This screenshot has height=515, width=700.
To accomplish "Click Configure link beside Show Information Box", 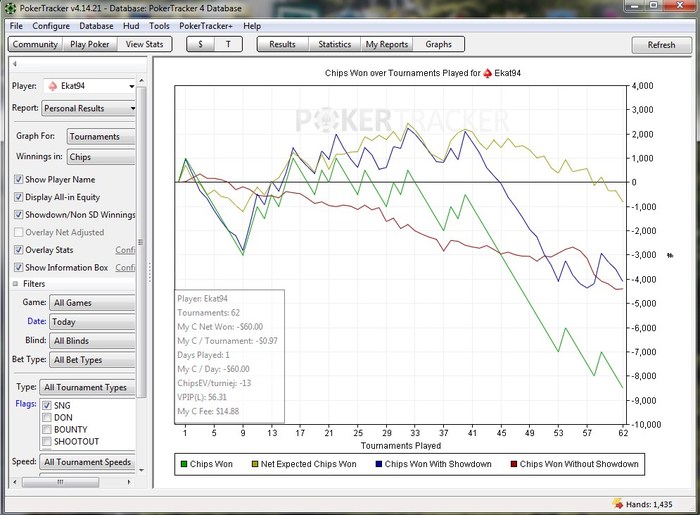I will pyautogui.click(x=125, y=267).
